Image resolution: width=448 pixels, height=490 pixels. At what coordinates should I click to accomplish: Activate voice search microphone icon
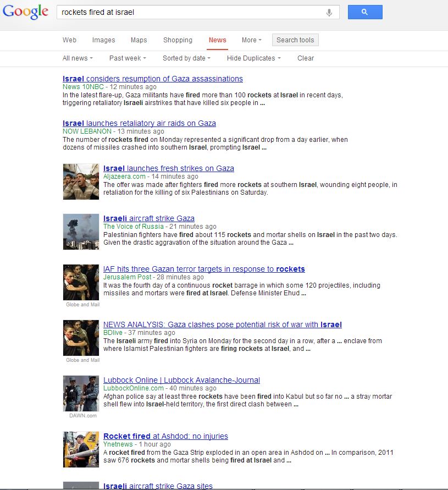point(329,13)
